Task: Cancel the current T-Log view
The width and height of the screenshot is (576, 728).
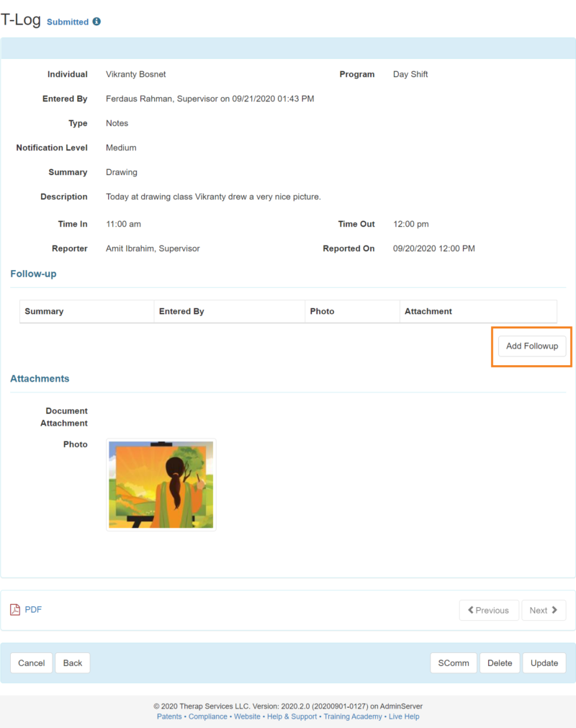Action: pyautogui.click(x=31, y=662)
